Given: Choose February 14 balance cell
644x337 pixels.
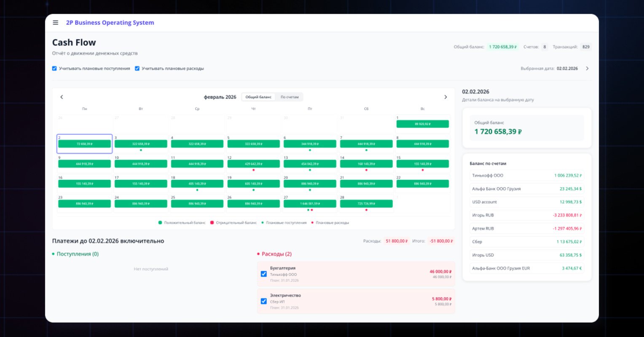Looking at the screenshot, I should (x=366, y=163).
